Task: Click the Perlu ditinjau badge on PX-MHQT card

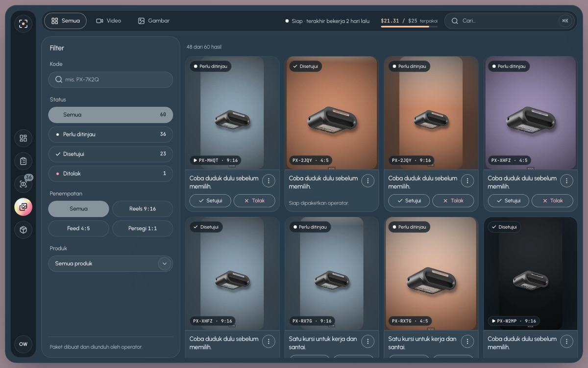Action: point(211,66)
